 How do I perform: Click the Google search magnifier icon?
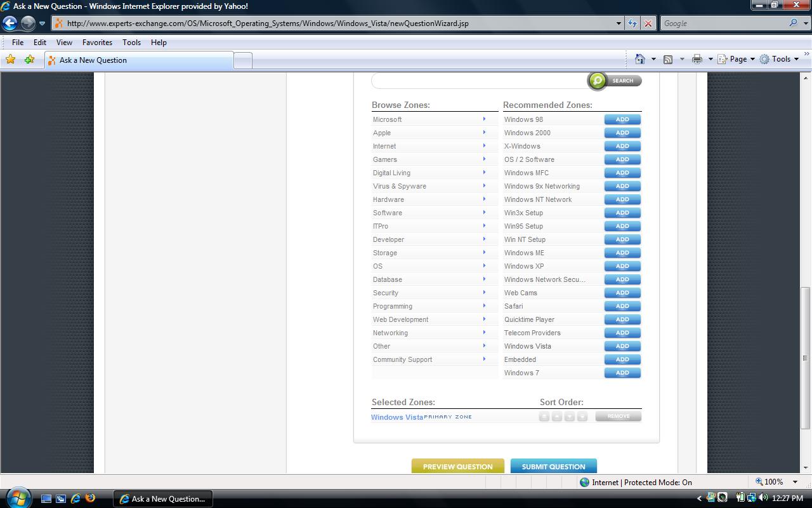click(x=794, y=23)
